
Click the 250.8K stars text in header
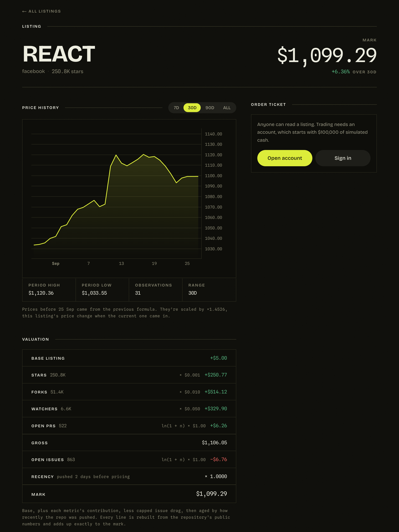(x=67, y=71)
